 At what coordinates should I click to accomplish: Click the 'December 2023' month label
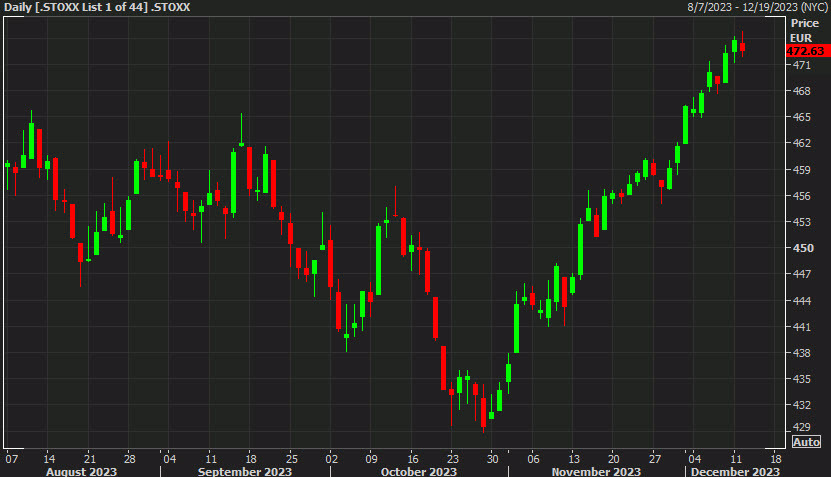tap(735, 471)
